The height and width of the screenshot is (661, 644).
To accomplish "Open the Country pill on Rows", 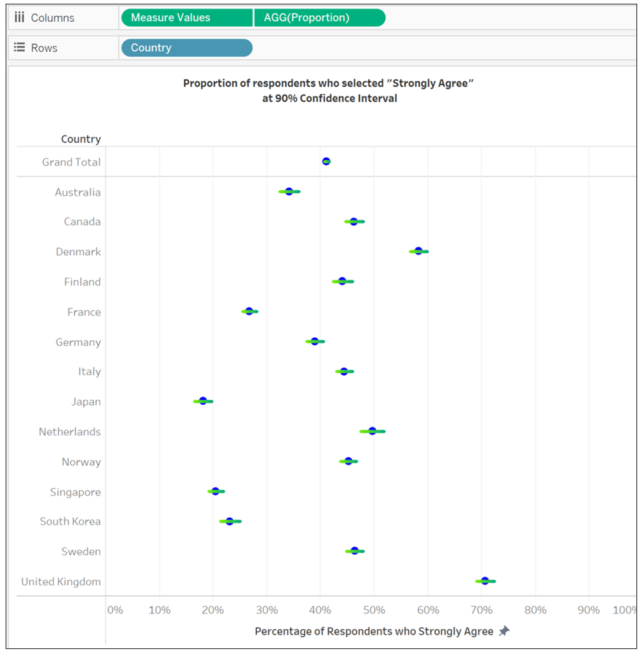I will pyautogui.click(x=186, y=48).
